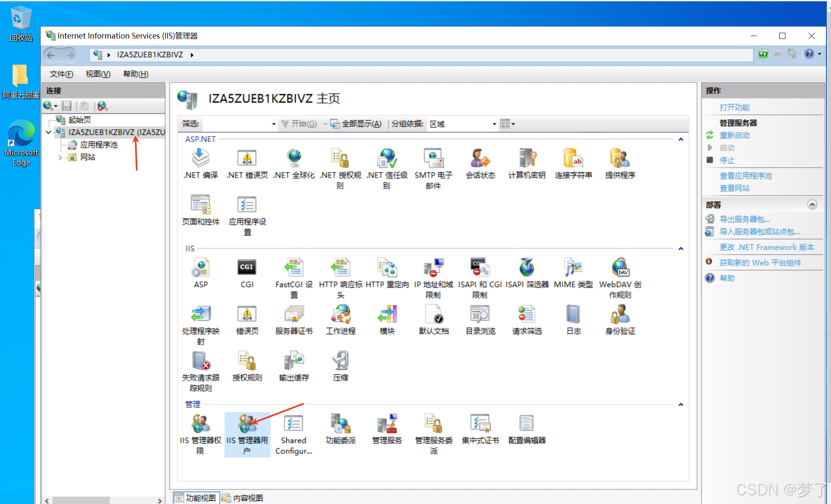
Task: Open the 视图(V) menu
Action: (x=98, y=74)
